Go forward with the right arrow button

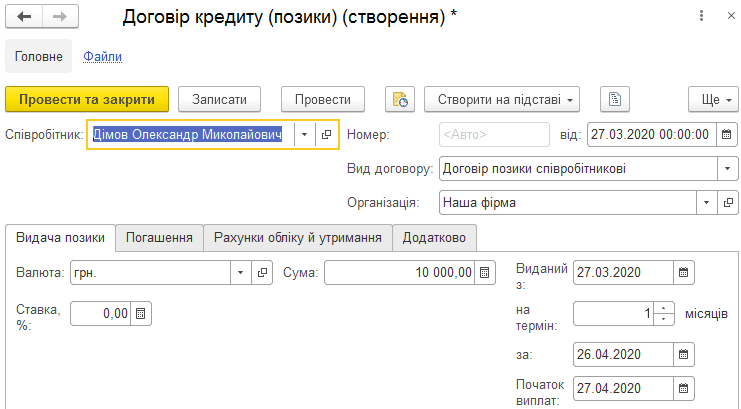(x=60, y=17)
